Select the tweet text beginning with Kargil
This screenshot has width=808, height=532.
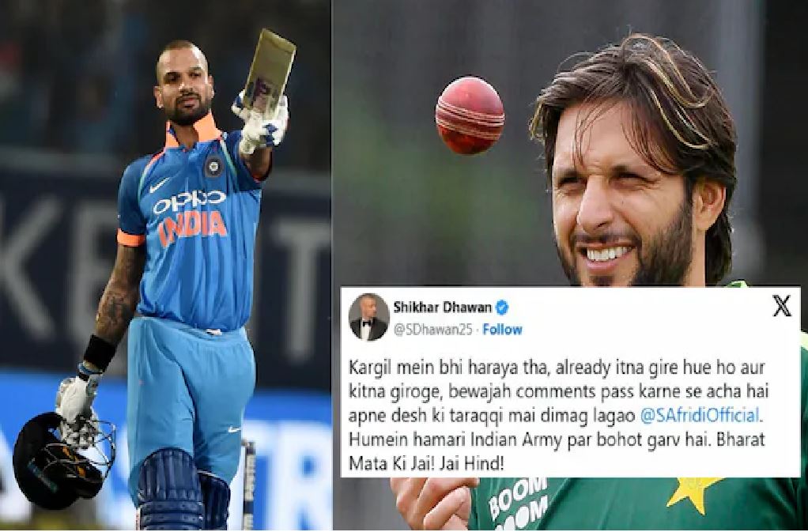coord(558,416)
